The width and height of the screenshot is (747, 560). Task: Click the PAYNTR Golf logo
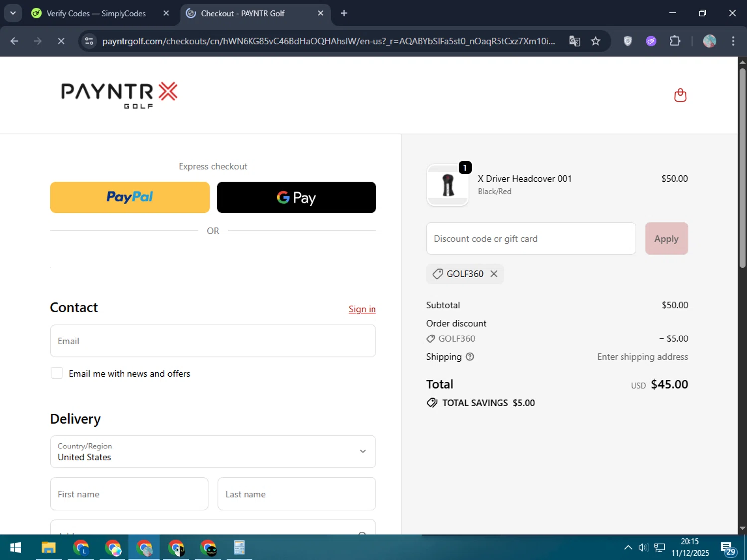(x=119, y=95)
